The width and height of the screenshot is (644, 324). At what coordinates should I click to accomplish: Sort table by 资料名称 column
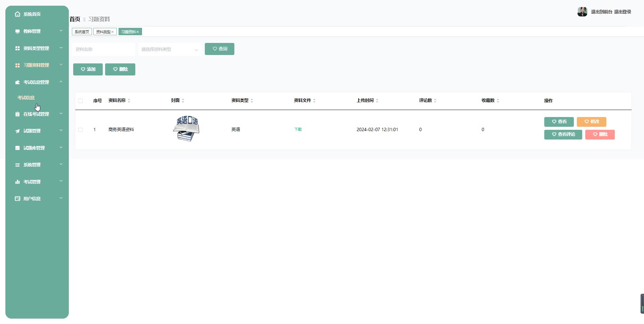(129, 101)
